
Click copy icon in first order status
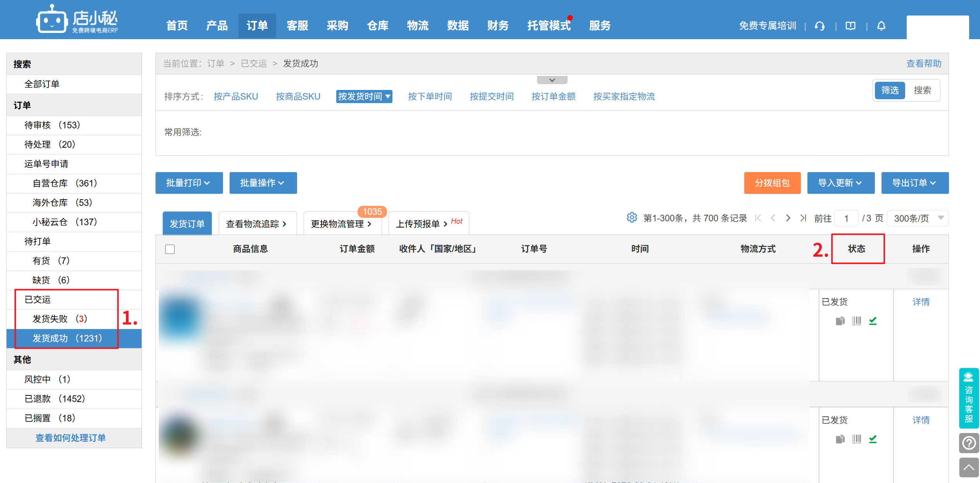point(840,321)
